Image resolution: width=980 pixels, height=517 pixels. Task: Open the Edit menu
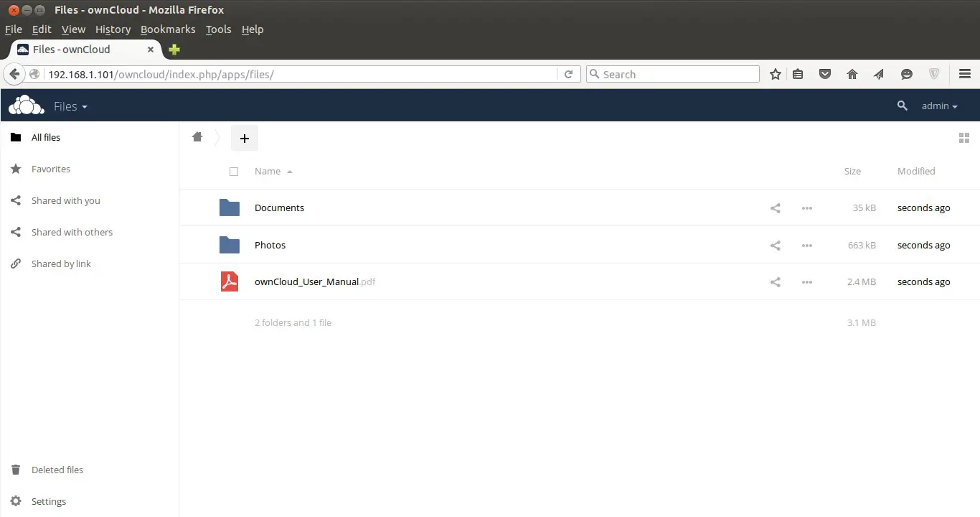click(42, 29)
